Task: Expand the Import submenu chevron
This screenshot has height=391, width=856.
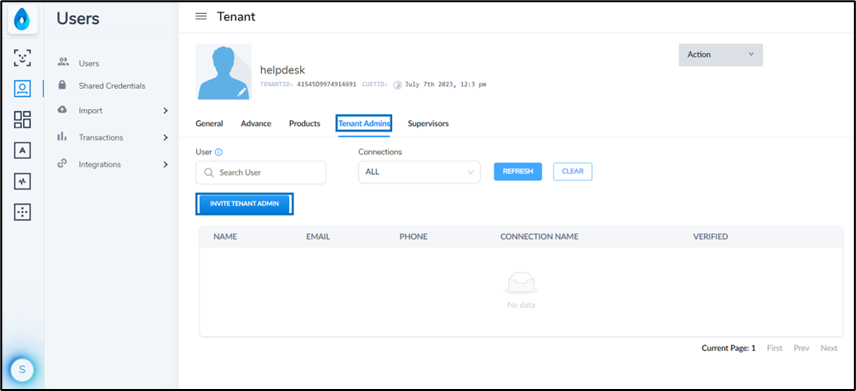Action: (x=165, y=111)
